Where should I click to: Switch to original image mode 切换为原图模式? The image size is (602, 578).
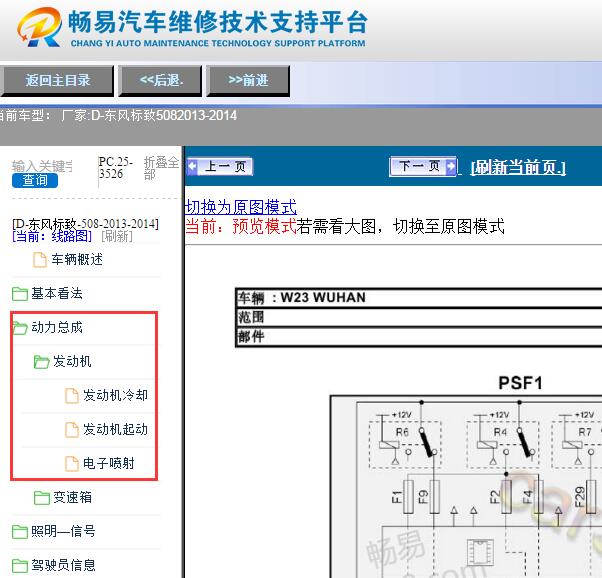point(241,207)
